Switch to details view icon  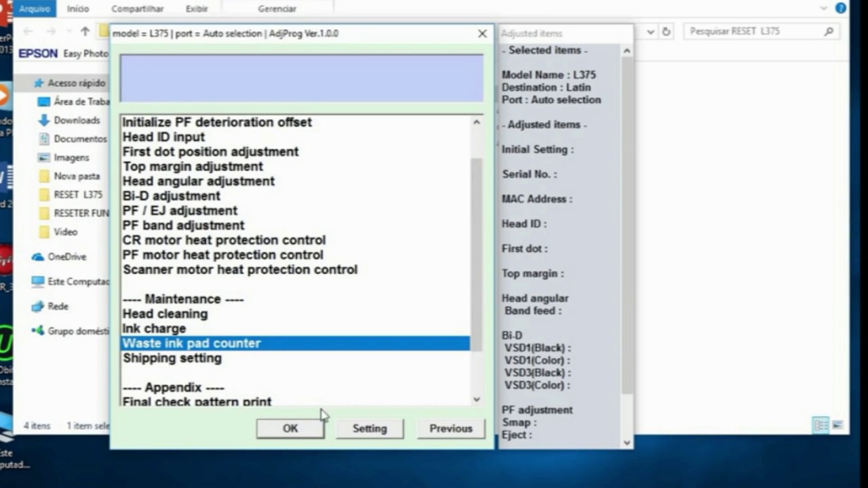click(x=821, y=426)
